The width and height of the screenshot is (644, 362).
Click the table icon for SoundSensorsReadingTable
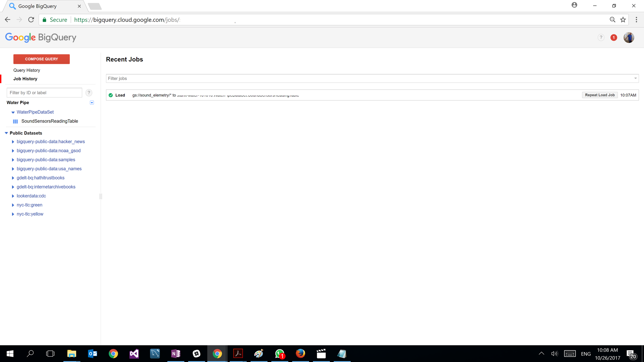tap(16, 121)
